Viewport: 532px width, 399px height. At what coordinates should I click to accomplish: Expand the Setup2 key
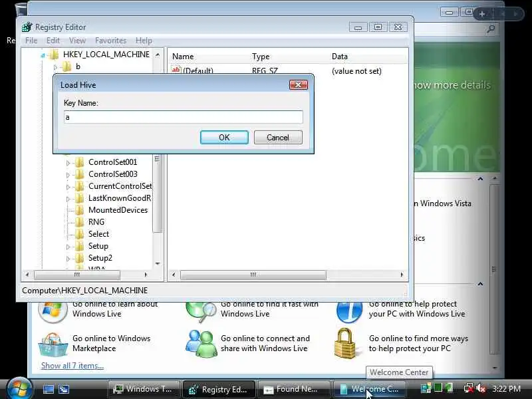(x=68, y=259)
